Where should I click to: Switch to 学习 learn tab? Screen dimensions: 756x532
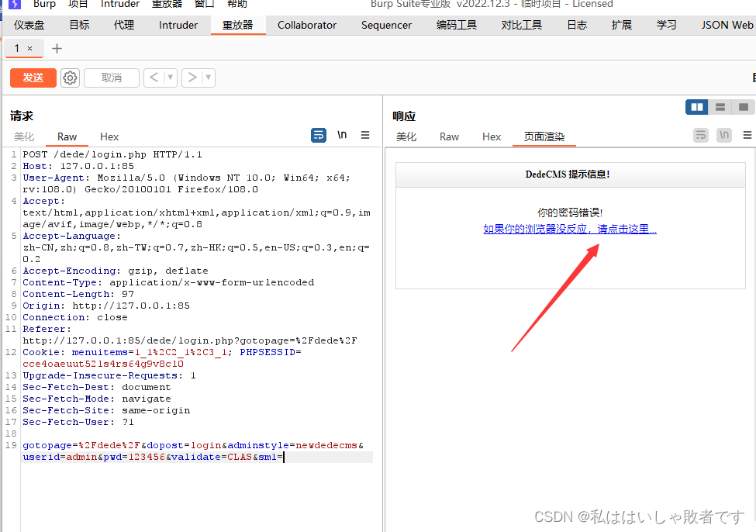(667, 25)
